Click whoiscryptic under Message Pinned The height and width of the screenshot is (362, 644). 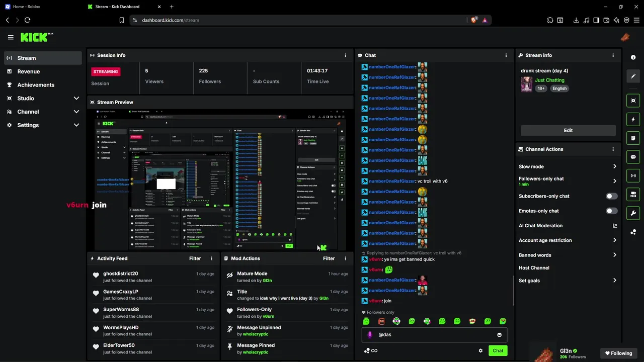coord(255,352)
